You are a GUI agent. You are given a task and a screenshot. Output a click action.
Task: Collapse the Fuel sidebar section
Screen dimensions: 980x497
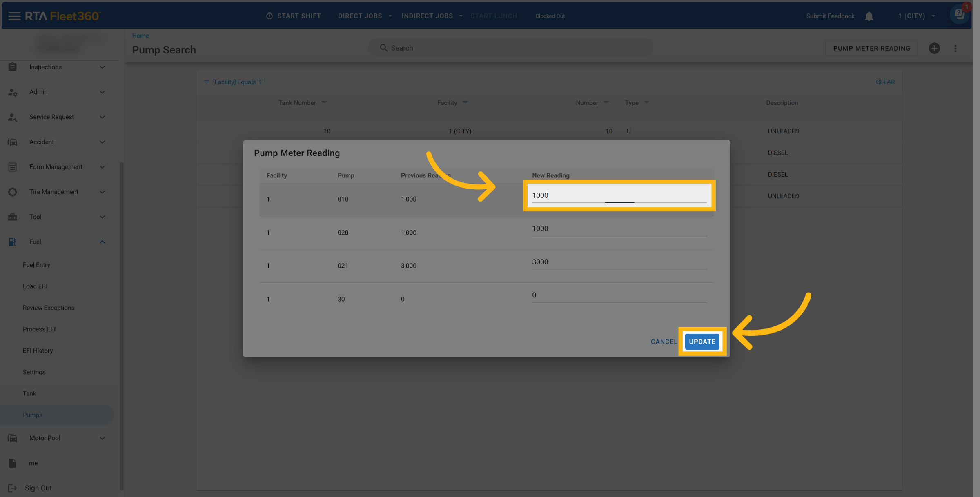(x=102, y=242)
